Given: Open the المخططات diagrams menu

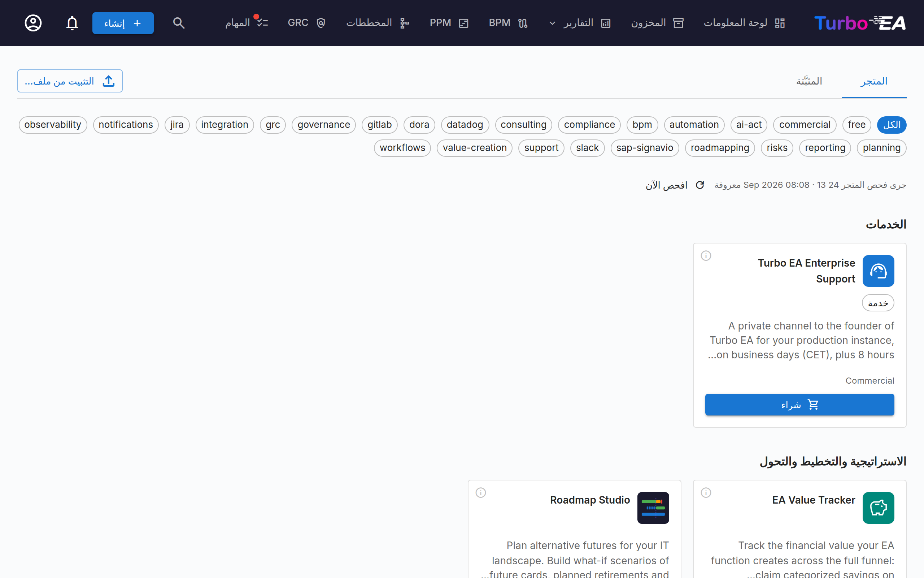Looking at the screenshot, I should pyautogui.click(x=378, y=23).
